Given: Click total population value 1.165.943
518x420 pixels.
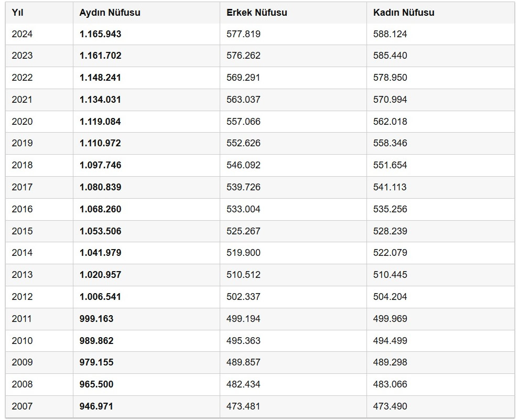Looking at the screenshot, I should [x=100, y=34].
